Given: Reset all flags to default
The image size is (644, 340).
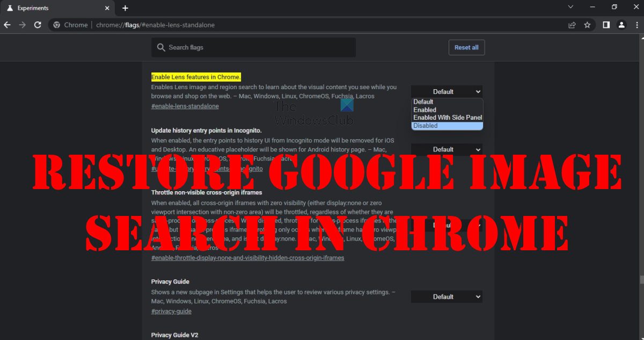Looking at the screenshot, I should (466, 47).
